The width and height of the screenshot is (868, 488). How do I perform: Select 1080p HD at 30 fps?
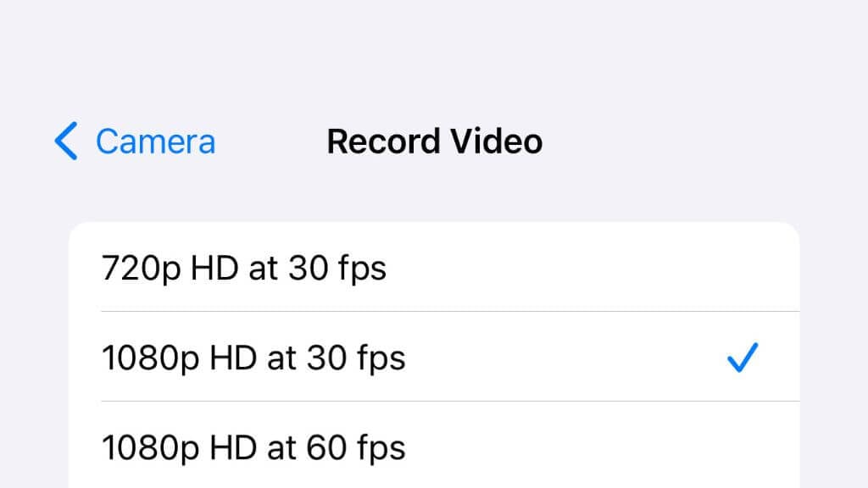(434, 357)
